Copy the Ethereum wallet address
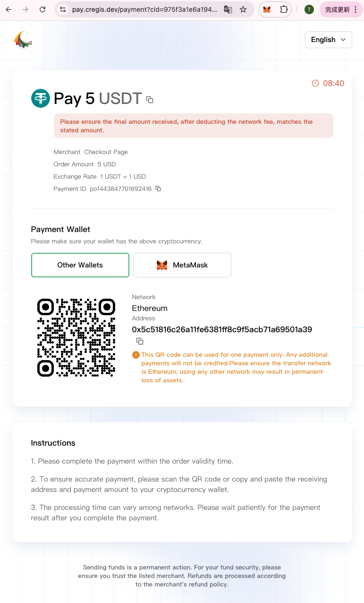 tap(140, 341)
